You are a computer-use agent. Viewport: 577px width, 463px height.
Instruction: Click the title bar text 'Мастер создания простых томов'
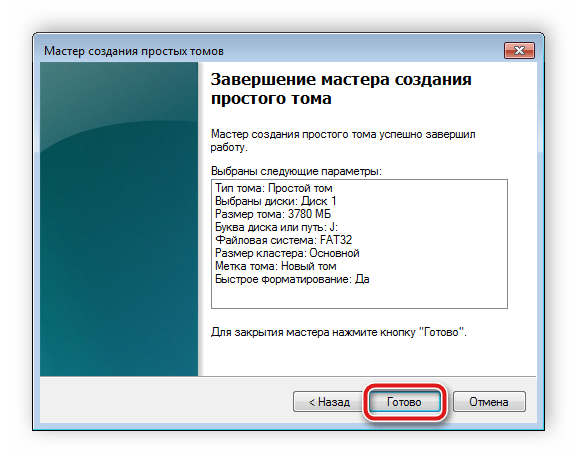(134, 51)
